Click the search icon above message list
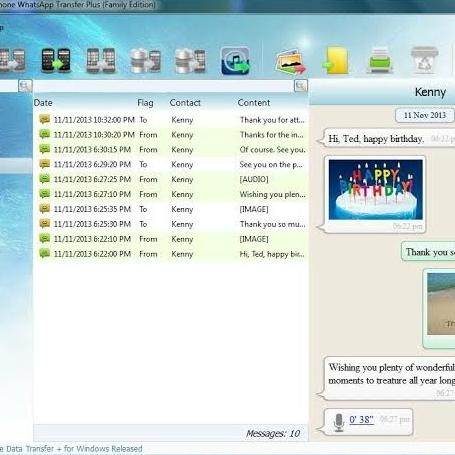This screenshot has height=455, width=455. (x=301, y=86)
